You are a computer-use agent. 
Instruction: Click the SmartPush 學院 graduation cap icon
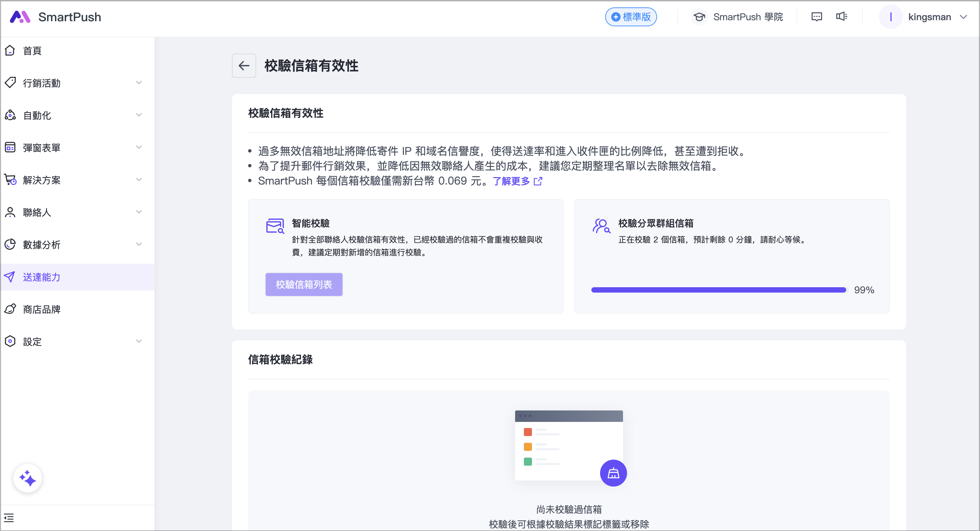pyautogui.click(x=699, y=17)
